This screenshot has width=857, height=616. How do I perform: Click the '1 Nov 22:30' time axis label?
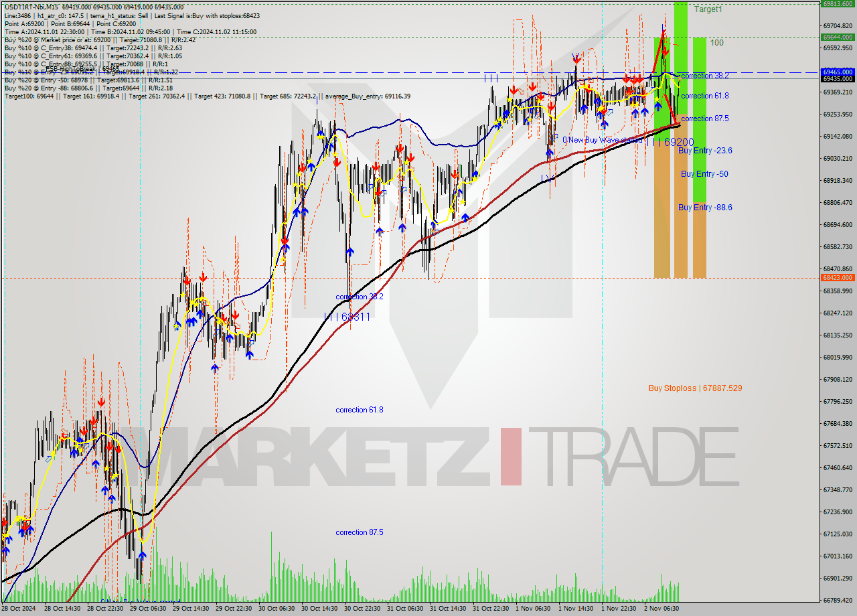(618, 609)
